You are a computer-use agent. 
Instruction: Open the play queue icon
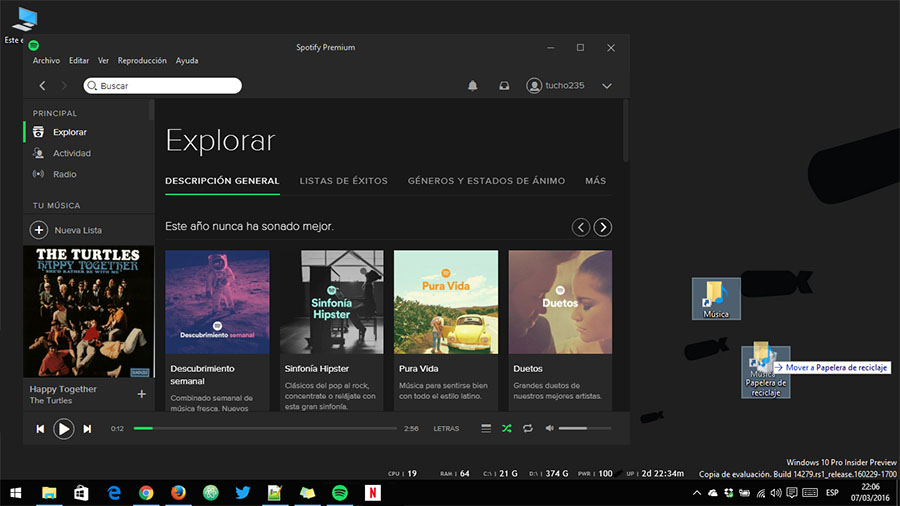point(486,429)
